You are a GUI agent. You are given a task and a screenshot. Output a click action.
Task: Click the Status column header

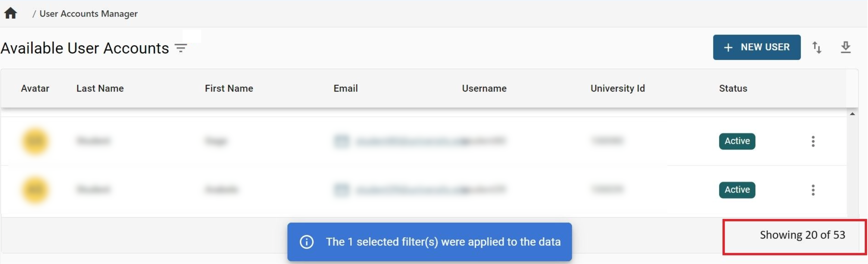point(733,88)
